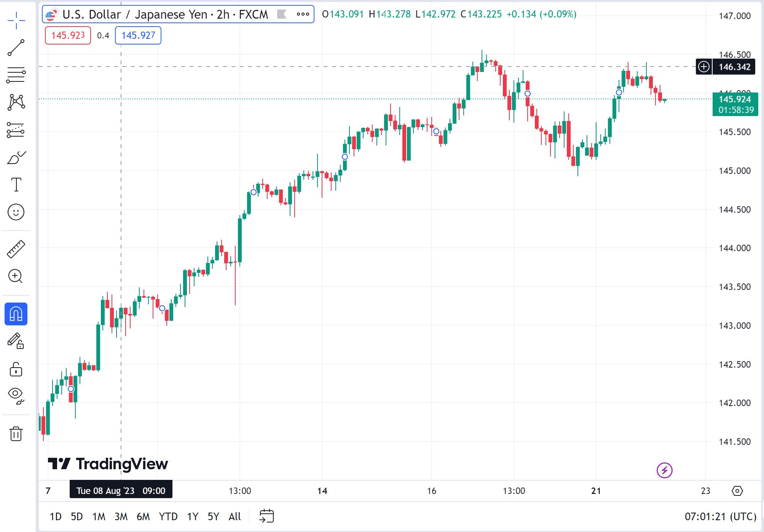Select the crosshair cursor tool
Viewport: 764px width, 532px height.
16,21
